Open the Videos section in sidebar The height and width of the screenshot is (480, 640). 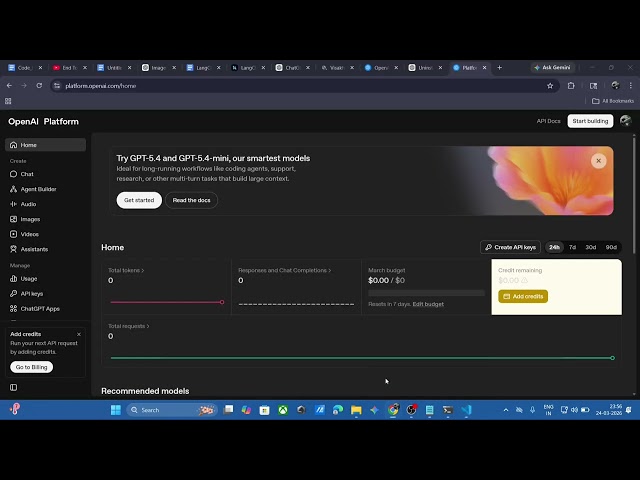[29, 234]
